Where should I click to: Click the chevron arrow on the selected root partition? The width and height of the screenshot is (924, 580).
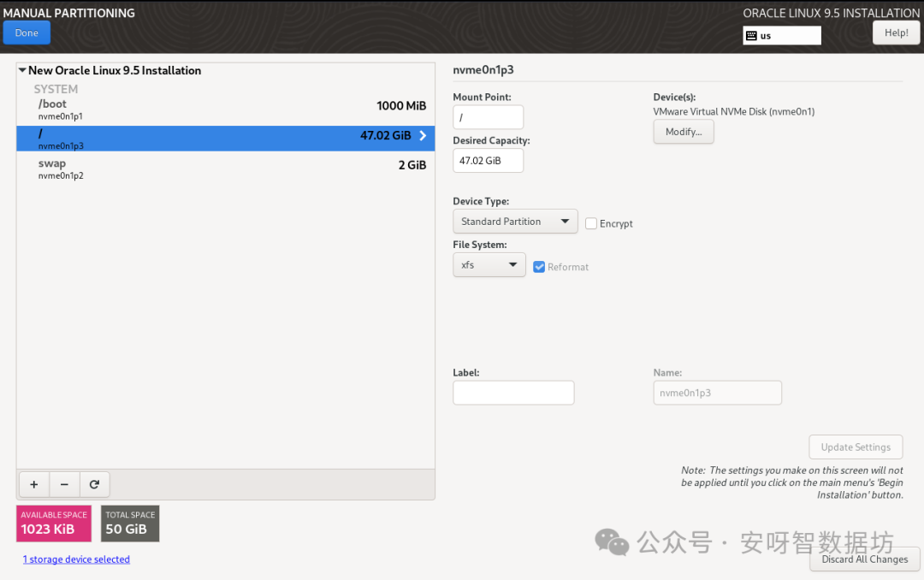click(423, 135)
